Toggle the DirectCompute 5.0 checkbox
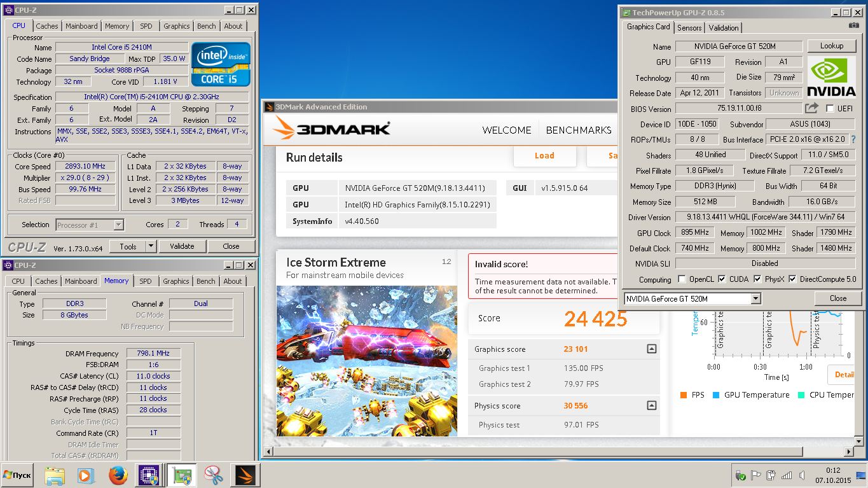 tap(792, 279)
